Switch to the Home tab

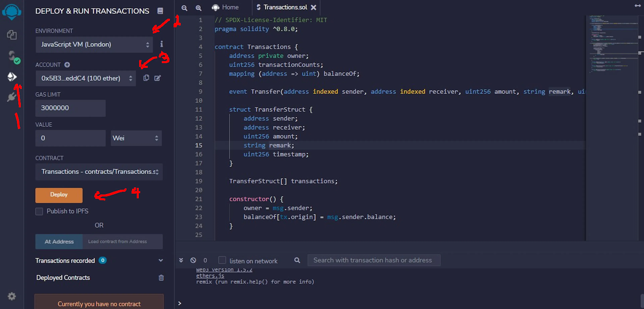click(225, 7)
